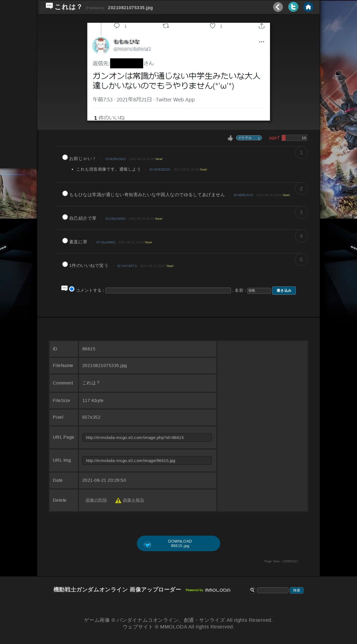Select radio button for comment ももひなは常識が通じない
The width and height of the screenshot is (357, 644).
[65, 193]
